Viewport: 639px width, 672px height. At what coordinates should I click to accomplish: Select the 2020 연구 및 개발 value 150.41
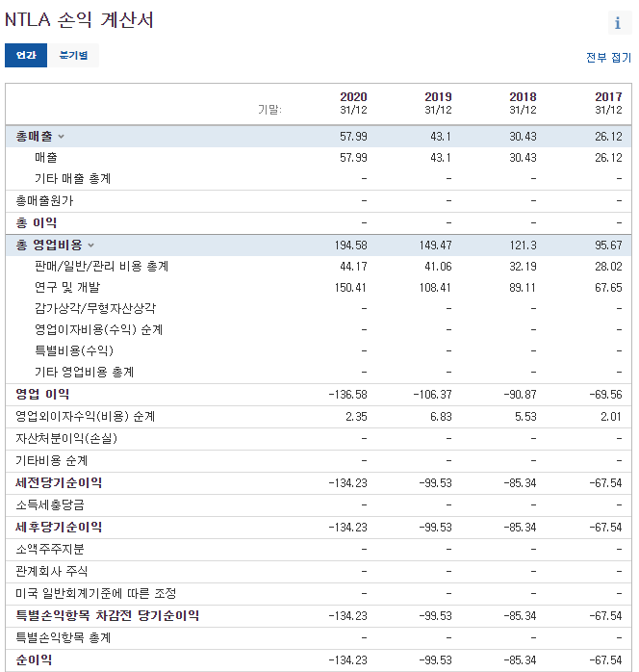tap(350, 288)
